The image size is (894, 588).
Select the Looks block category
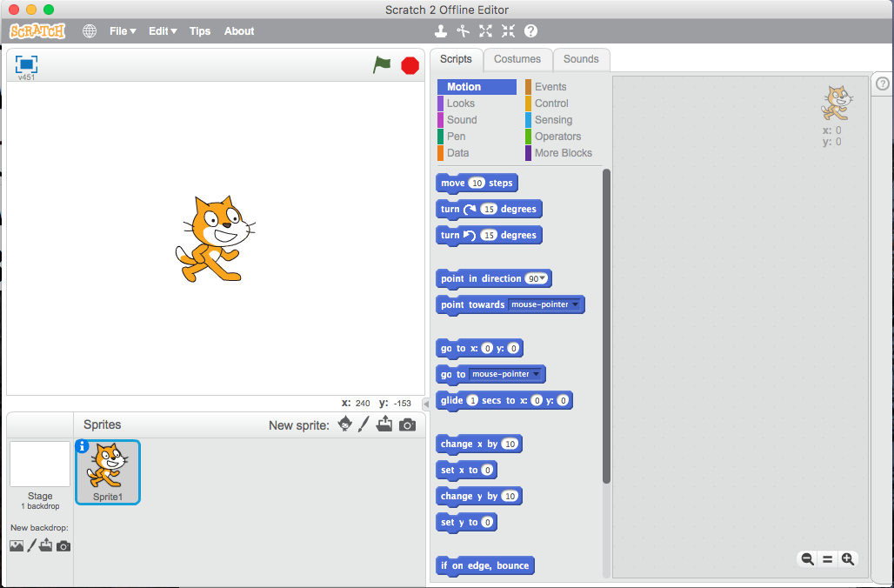point(461,104)
